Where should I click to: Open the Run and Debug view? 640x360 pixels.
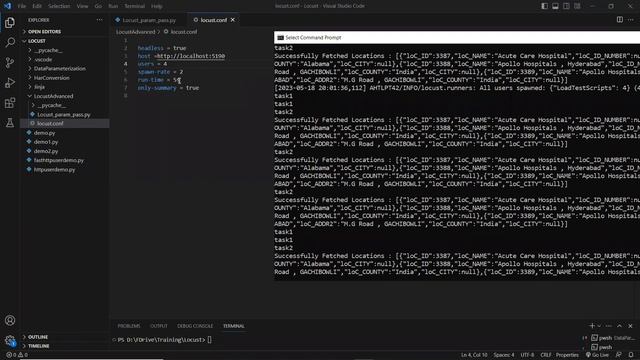[10, 82]
